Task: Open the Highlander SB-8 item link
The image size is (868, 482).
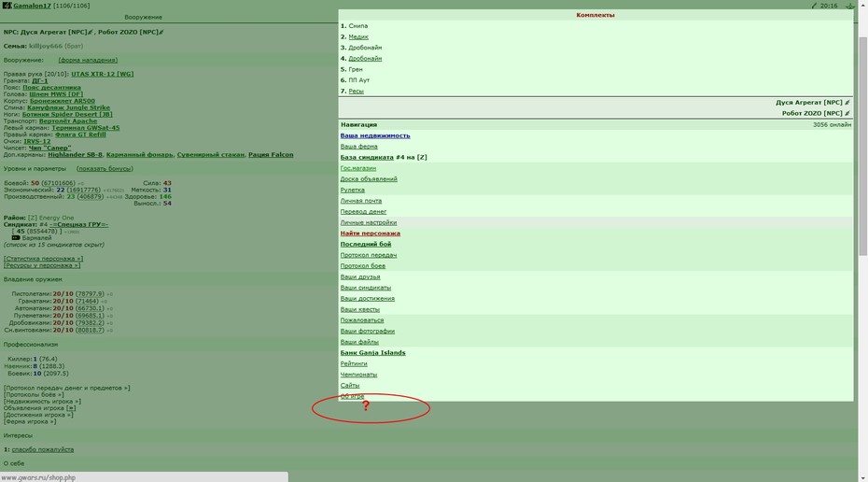Action: click(76, 154)
